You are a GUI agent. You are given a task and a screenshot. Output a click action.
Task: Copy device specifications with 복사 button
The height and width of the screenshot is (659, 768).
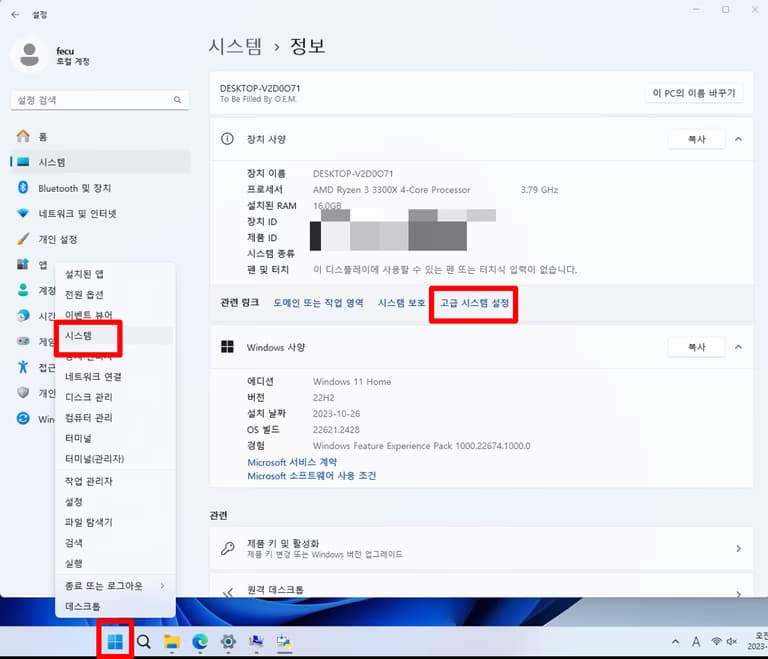(696, 139)
